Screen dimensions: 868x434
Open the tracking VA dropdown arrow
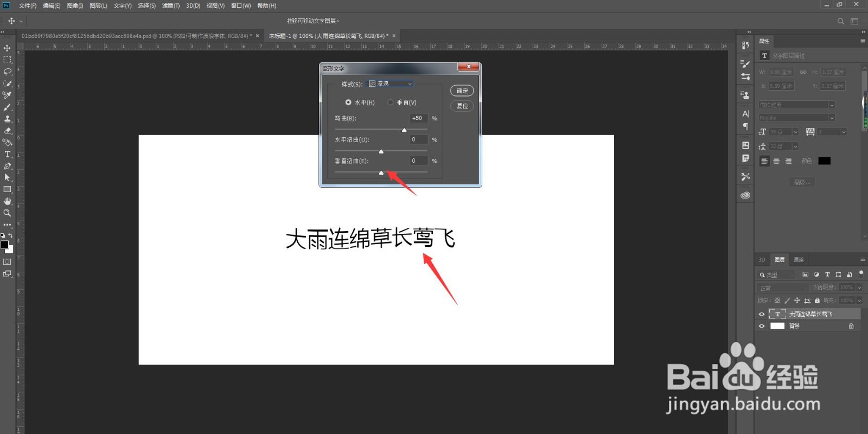click(844, 132)
